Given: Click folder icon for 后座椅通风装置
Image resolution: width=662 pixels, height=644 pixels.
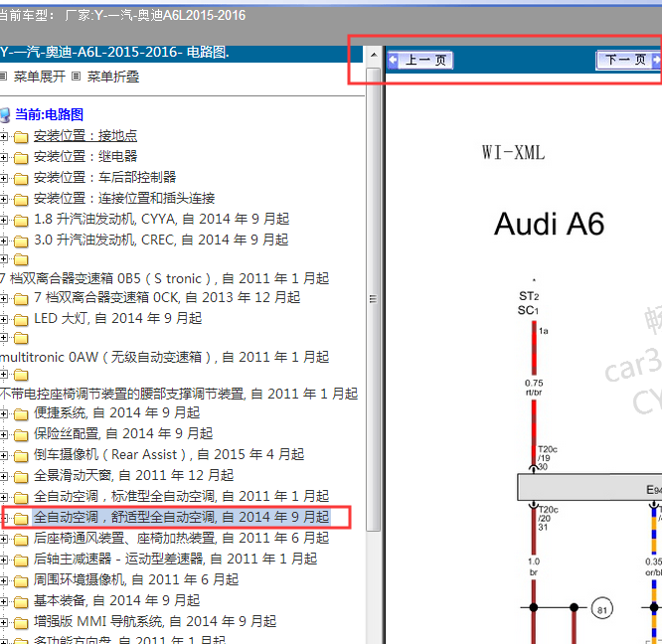Looking at the screenshot, I should [21, 540].
